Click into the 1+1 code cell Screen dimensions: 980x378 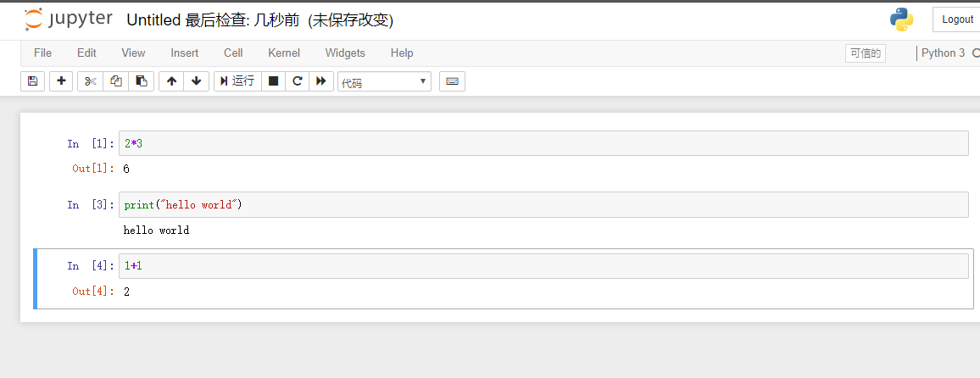click(543, 266)
